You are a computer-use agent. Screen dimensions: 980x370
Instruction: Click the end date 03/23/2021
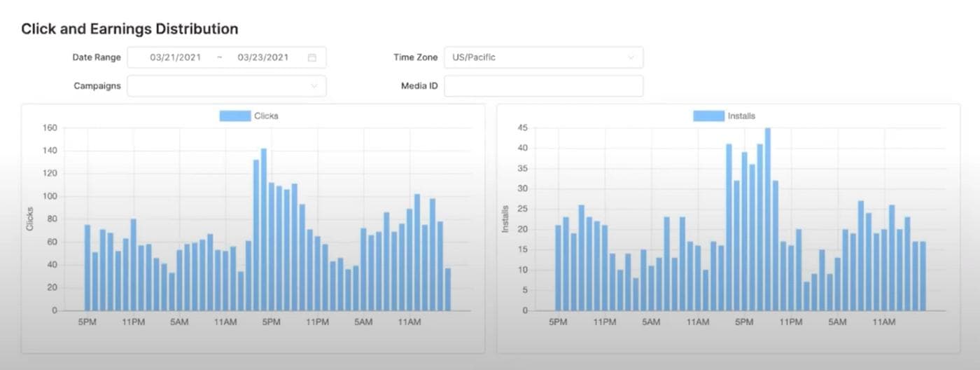262,57
